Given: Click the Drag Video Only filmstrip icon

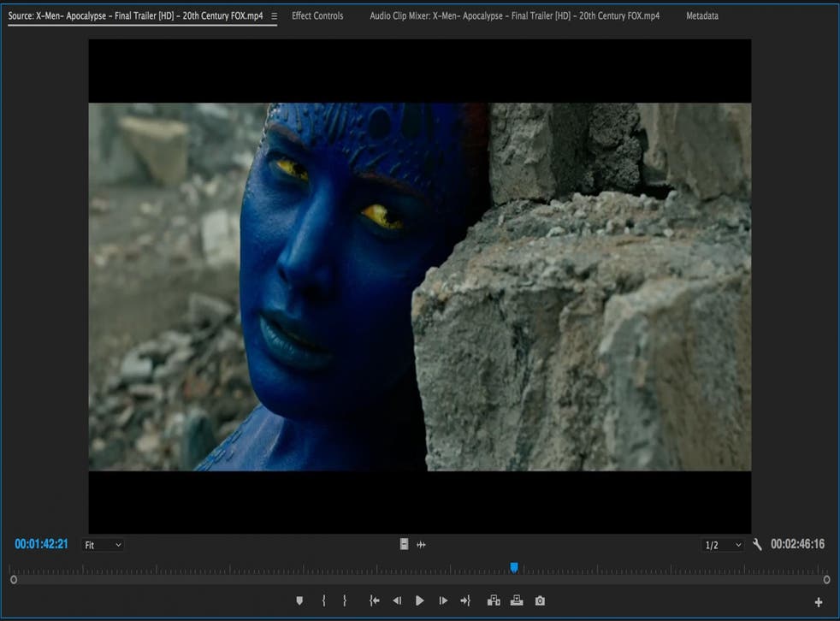Looking at the screenshot, I should (x=404, y=544).
